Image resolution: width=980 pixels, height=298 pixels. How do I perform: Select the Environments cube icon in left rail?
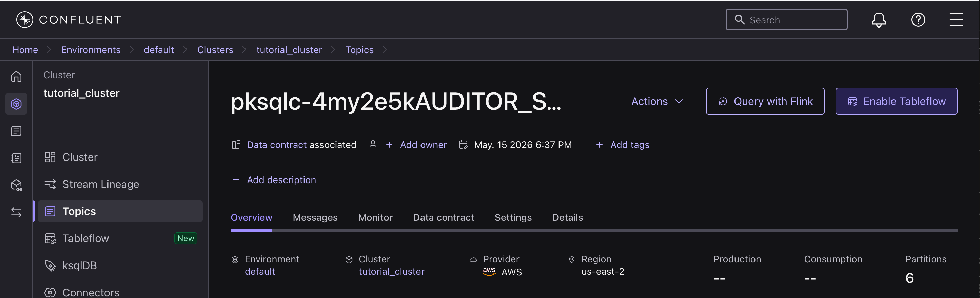point(16,104)
